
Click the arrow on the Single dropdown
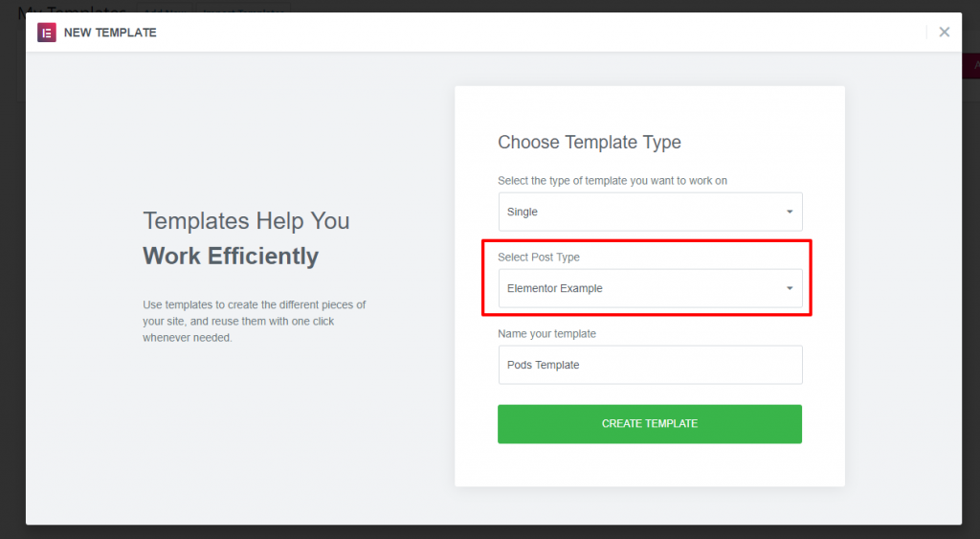click(x=790, y=212)
